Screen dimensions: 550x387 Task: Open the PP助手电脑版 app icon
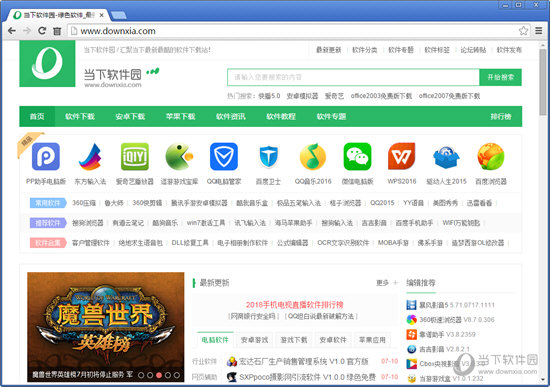(x=46, y=156)
